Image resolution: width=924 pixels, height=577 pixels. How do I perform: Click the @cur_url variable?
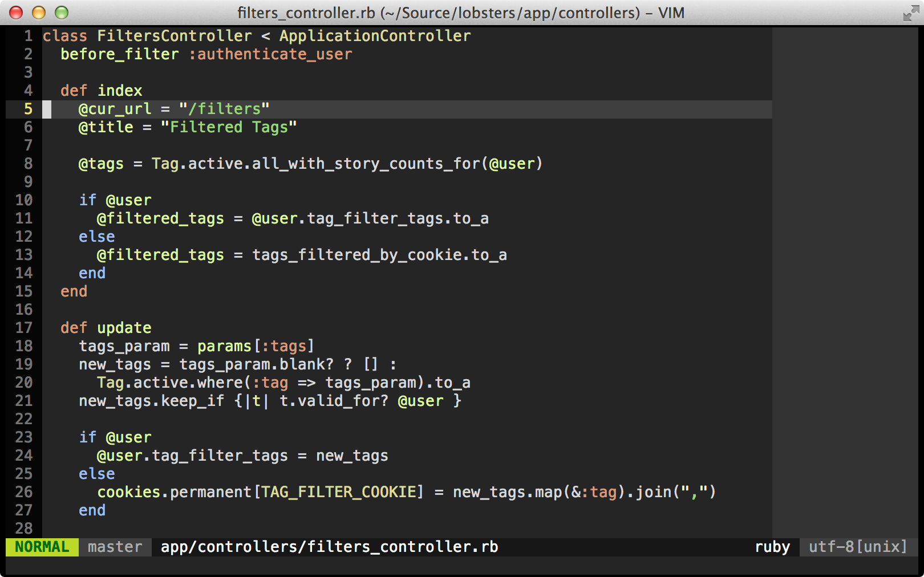coord(115,109)
